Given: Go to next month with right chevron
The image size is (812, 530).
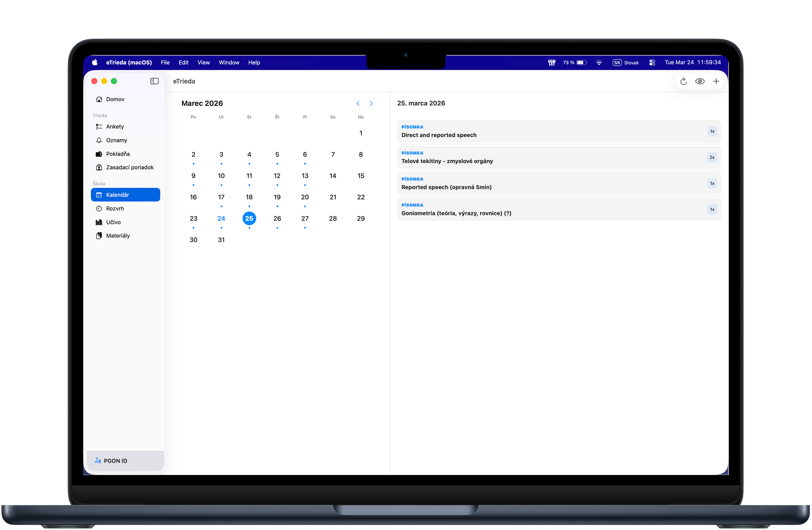Looking at the screenshot, I should 371,103.
